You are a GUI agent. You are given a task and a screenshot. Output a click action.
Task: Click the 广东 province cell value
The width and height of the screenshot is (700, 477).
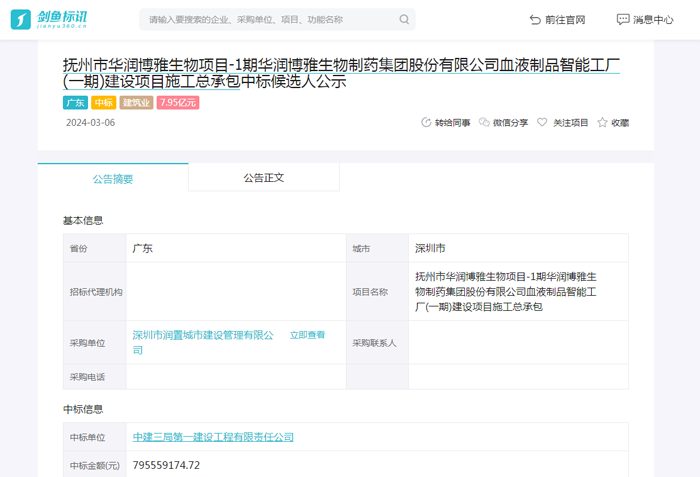click(142, 248)
